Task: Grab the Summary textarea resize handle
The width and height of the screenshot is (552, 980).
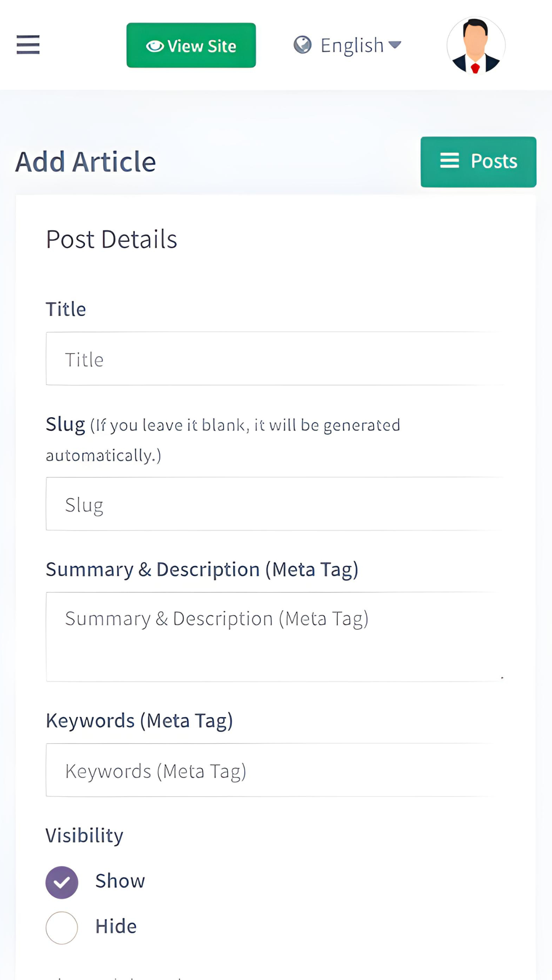Action: [x=502, y=678]
